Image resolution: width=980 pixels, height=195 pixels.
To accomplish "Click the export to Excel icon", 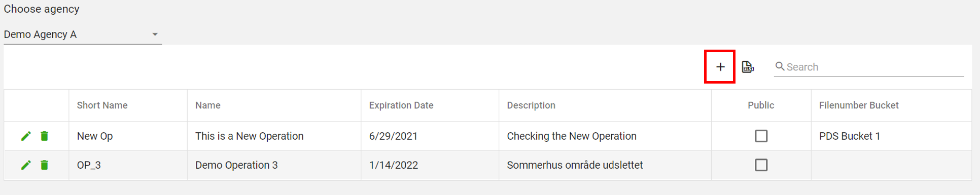I will (748, 67).
